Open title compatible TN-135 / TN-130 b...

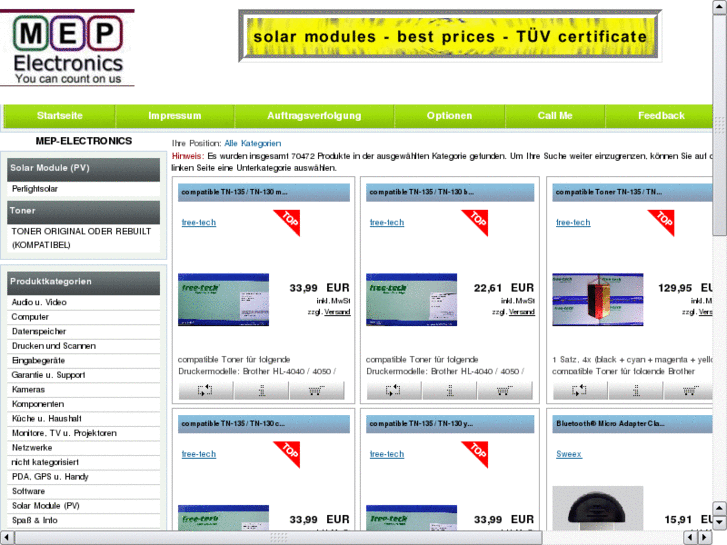point(421,192)
